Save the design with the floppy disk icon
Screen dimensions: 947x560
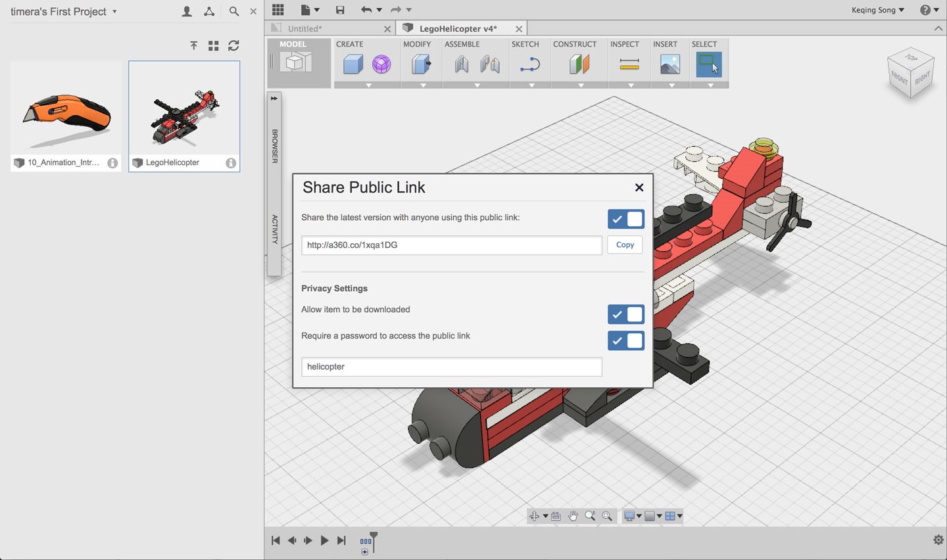click(x=340, y=10)
